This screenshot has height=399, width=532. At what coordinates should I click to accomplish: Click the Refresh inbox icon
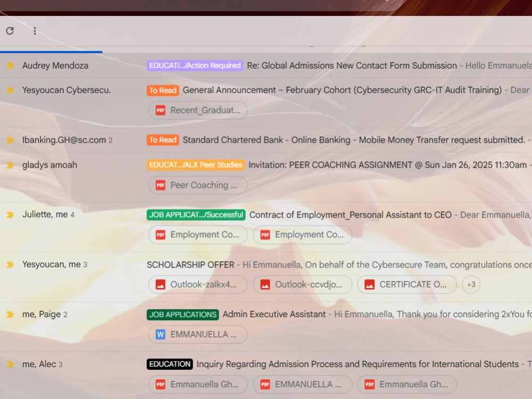pyautogui.click(x=10, y=31)
